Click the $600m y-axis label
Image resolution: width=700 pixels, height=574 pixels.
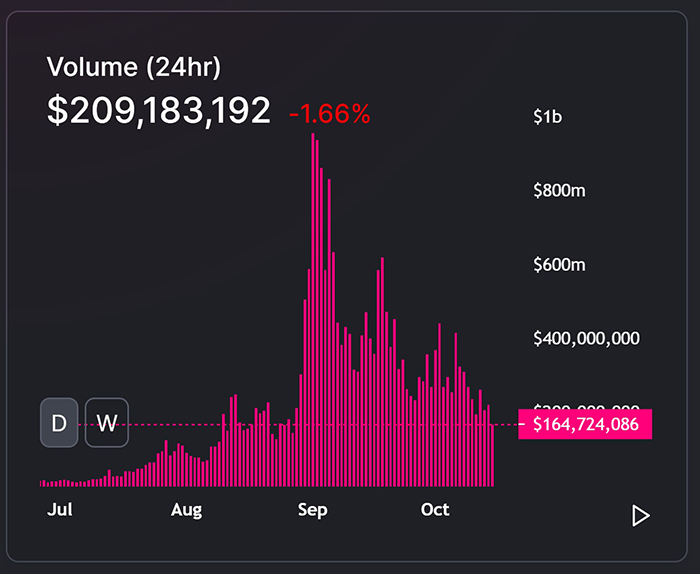pos(559,265)
